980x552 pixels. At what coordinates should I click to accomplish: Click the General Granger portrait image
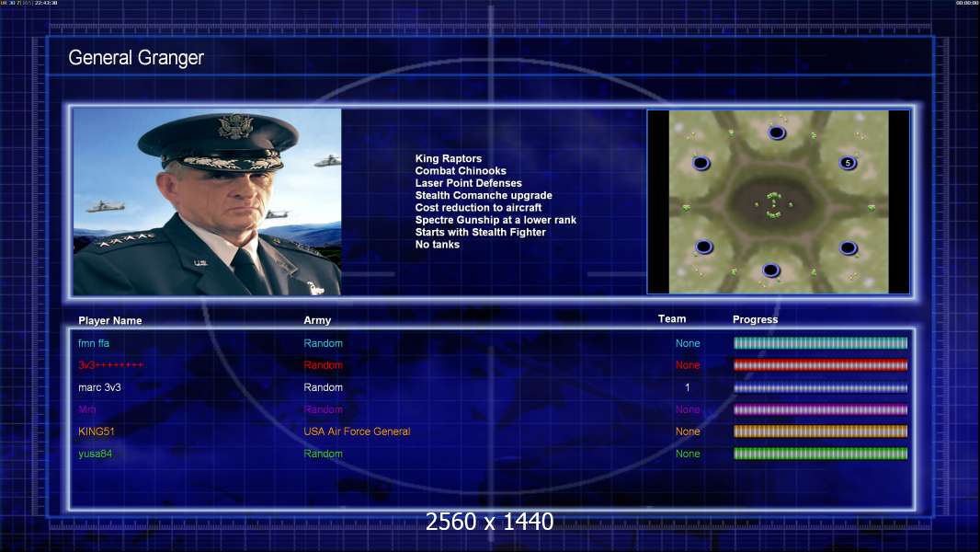pyautogui.click(x=207, y=201)
